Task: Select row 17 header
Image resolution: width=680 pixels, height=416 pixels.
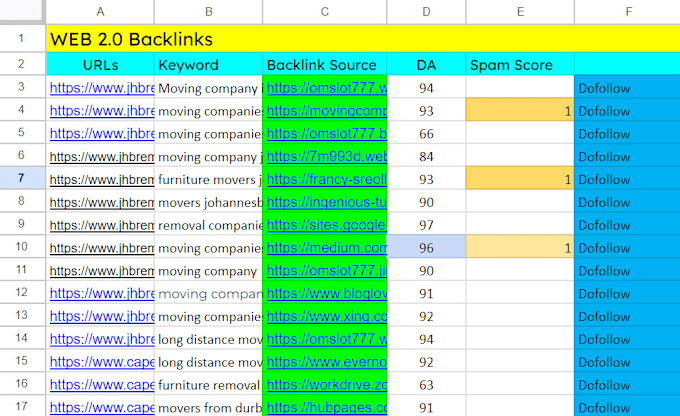Action: (x=21, y=406)
